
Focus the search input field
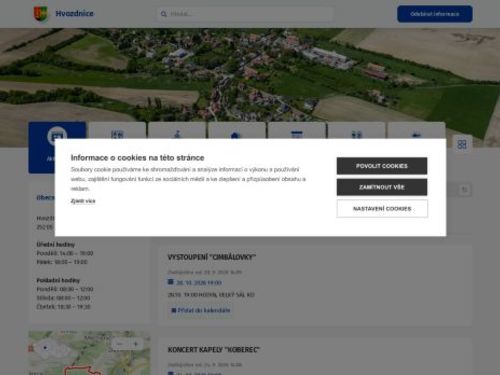246,14
